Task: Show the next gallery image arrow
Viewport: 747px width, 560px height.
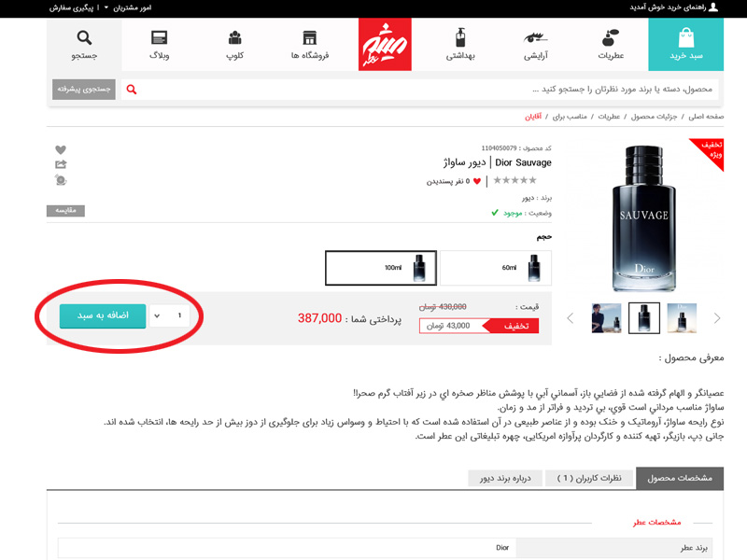Action: pyautogui.click(x=717, y=318)
